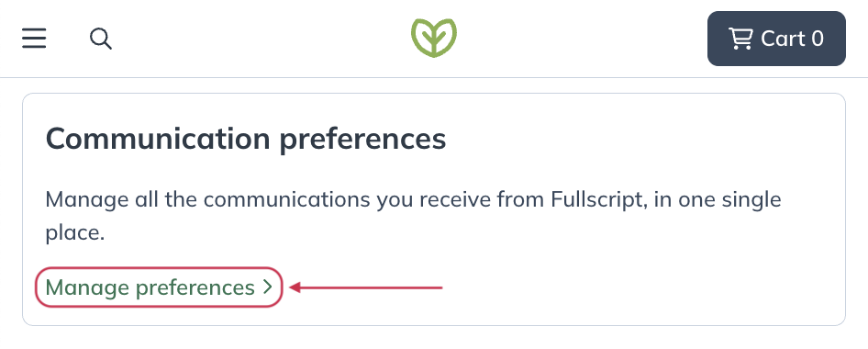This screenshot has width=868, height=349.
Task: Open the hamburger navigation menu
Action: (x=34, y=39)
